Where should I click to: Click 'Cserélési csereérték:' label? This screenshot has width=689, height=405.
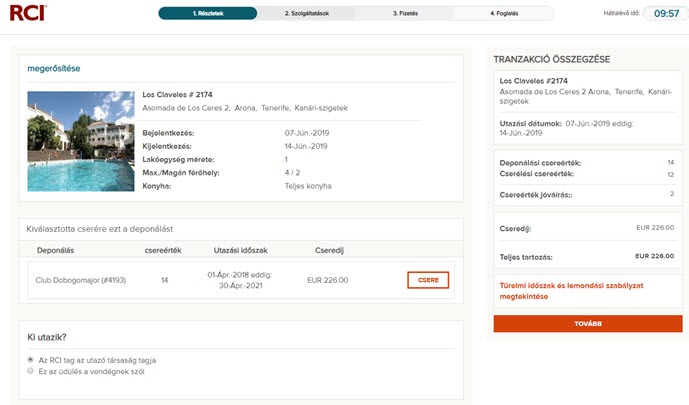pos(537,174)
